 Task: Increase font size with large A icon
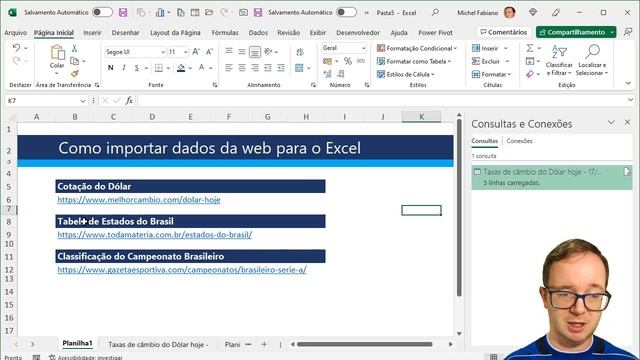coord(196,52)
